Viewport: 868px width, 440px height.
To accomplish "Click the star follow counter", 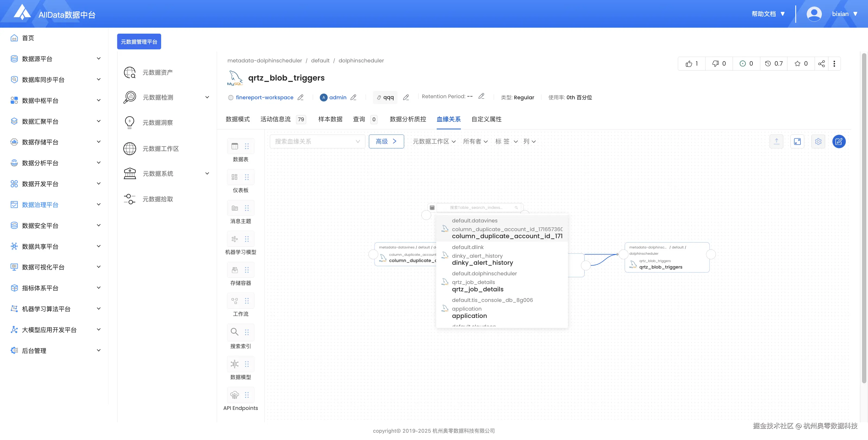I will (x=801, y=64).
